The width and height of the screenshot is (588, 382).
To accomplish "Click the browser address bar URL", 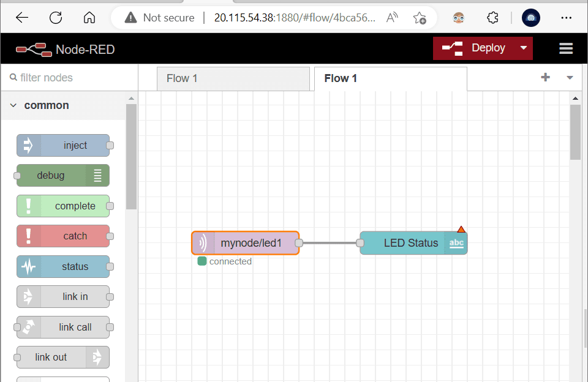I will click(x=295, y=18).
